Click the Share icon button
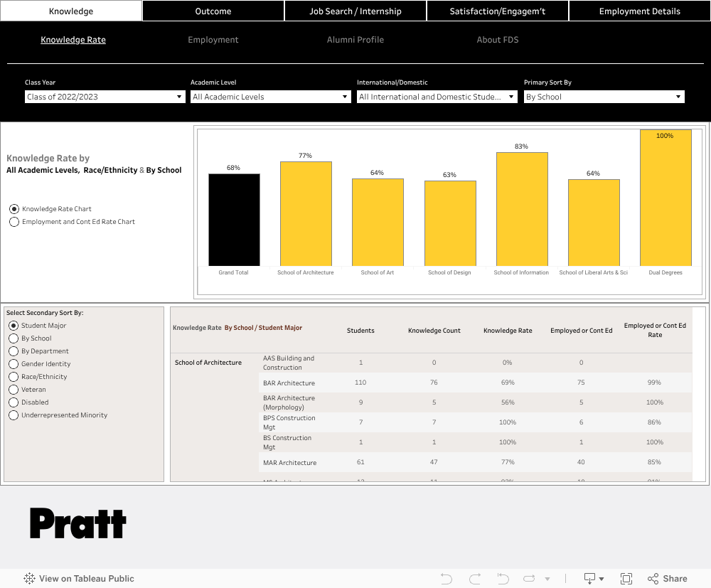The height and width of the screenshot is (588, 711). tap(667, 579)
